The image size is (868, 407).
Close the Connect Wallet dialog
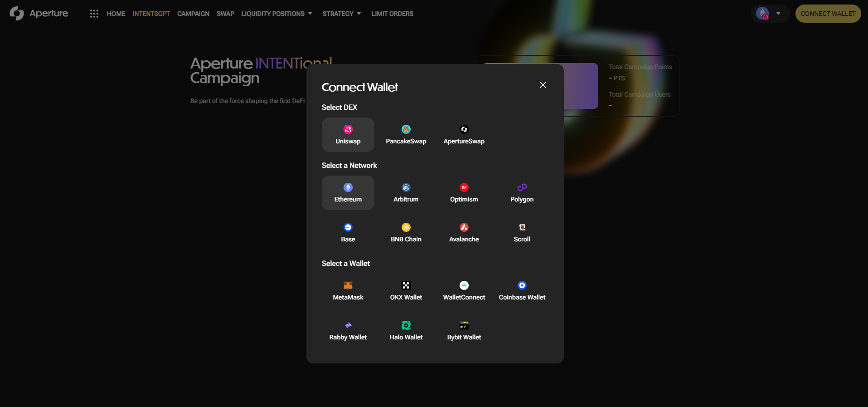point(543,85)
